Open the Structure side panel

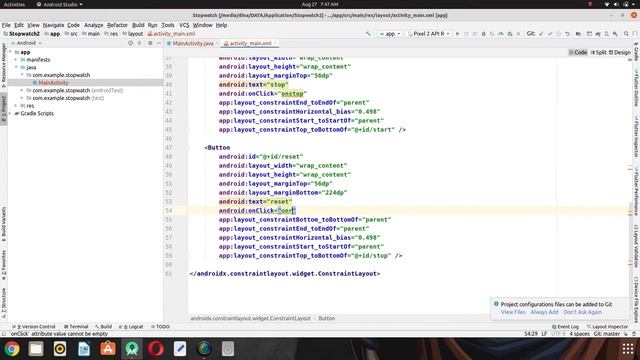[x=3, y=303]
